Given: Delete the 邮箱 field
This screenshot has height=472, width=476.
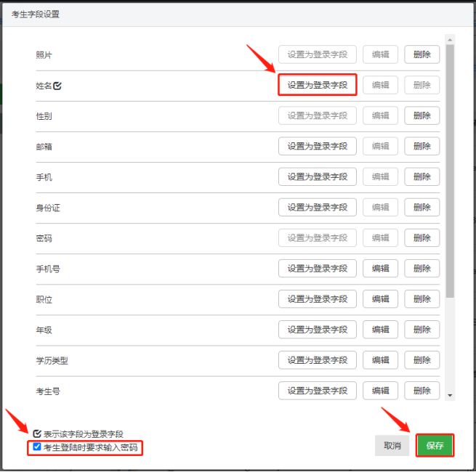Looking at the screenshot, I should (x=422, y=146).
